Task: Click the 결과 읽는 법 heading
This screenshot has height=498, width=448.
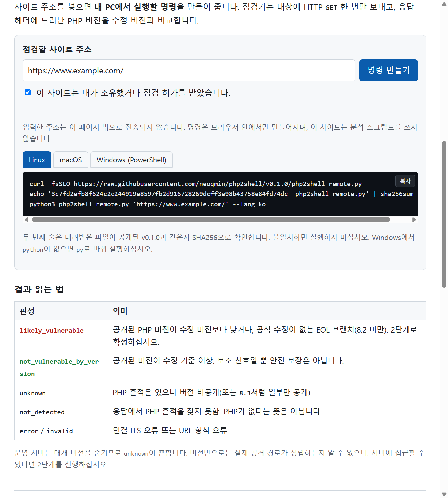Action: click(x=39, y=290)
